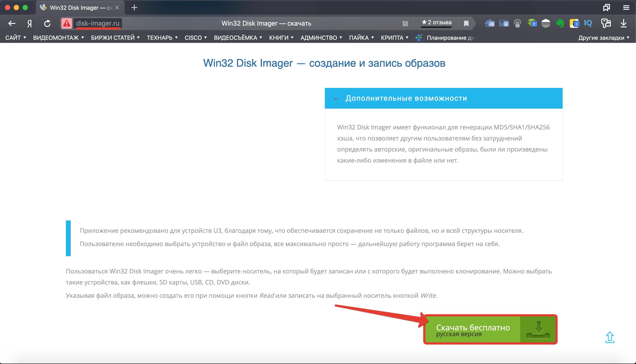Click the red security warning icon
The image size is (636, 364).
(x=67, y=23)
